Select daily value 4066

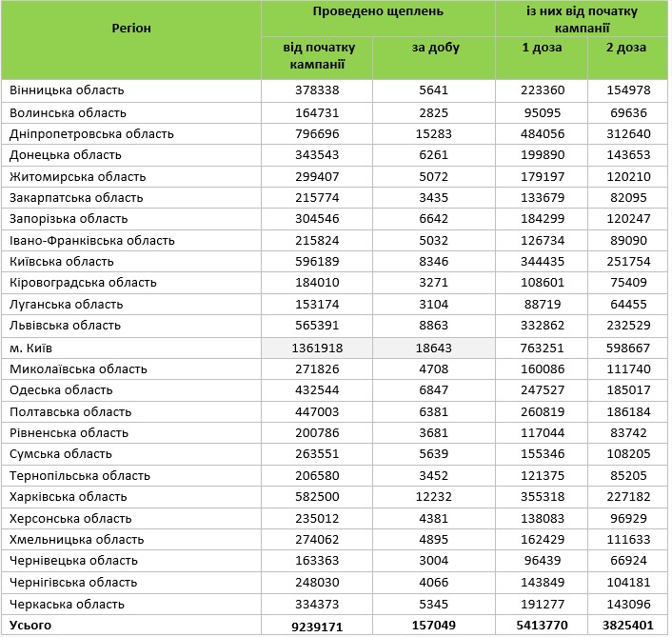(434, 583)
